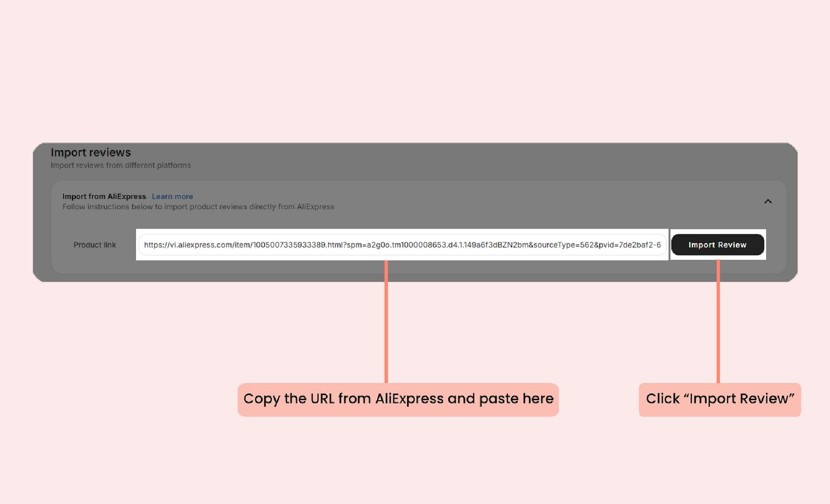830x504 pixels.
Task: Click the 'sourceType=562' part of URL
Action: 563,245
